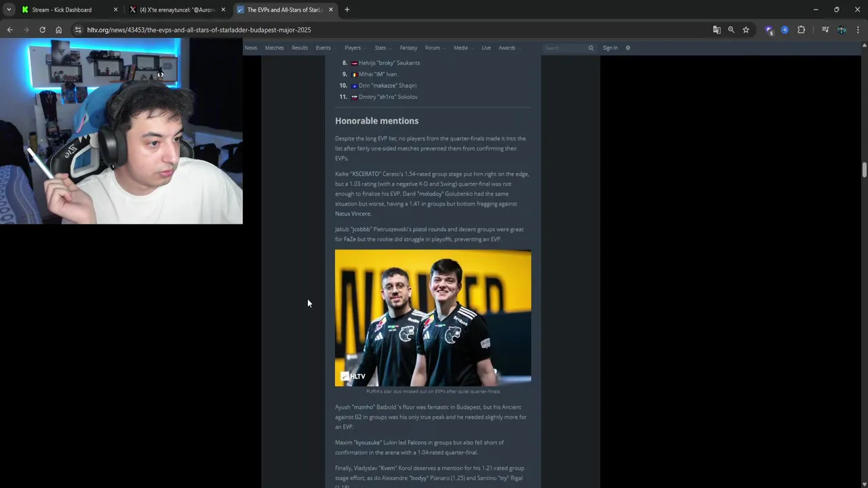
Task: Click the Russian flag next to sh1ro
Action: [354, 97]
